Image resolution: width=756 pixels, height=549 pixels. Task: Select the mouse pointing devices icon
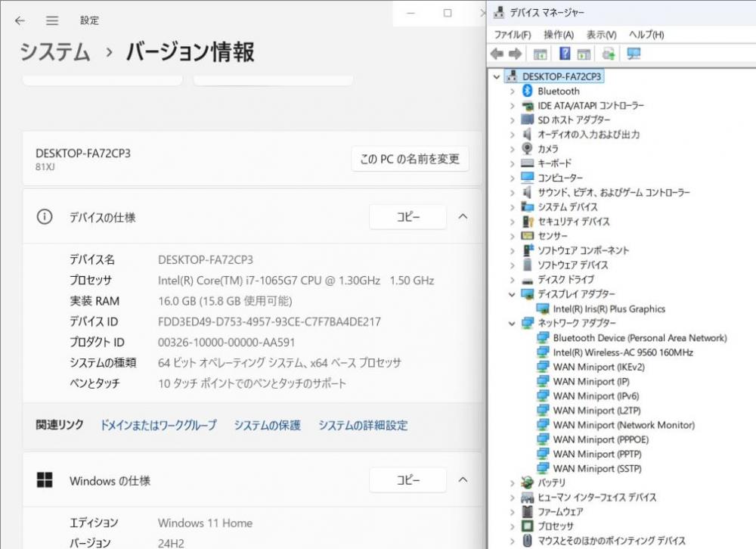pyautogui.click(x=528, y=541)
